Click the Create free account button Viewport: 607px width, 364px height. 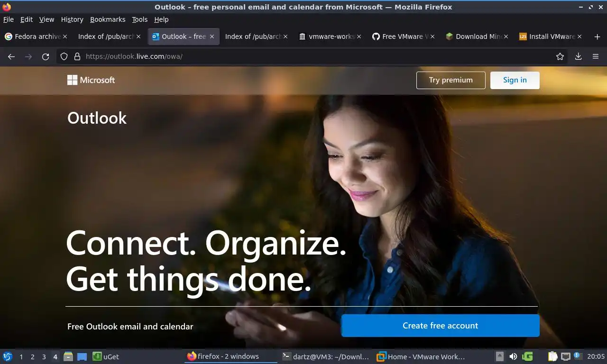[440, 326]
